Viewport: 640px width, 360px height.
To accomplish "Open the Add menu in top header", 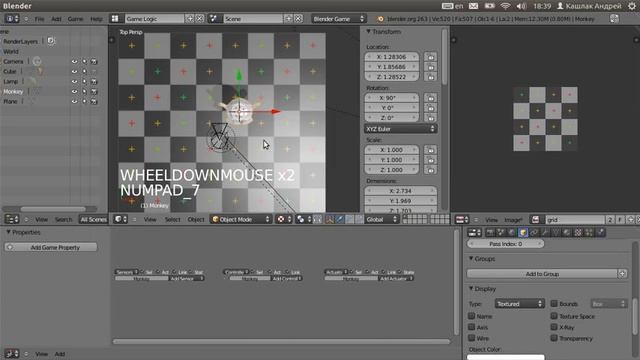I will click(56, 19).
